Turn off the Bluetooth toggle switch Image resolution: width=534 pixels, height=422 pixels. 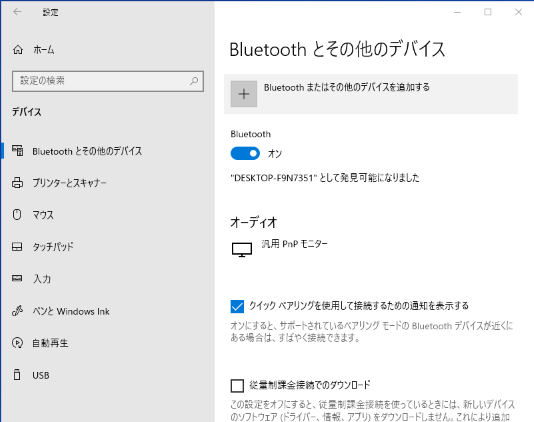(x=245, y=154)
